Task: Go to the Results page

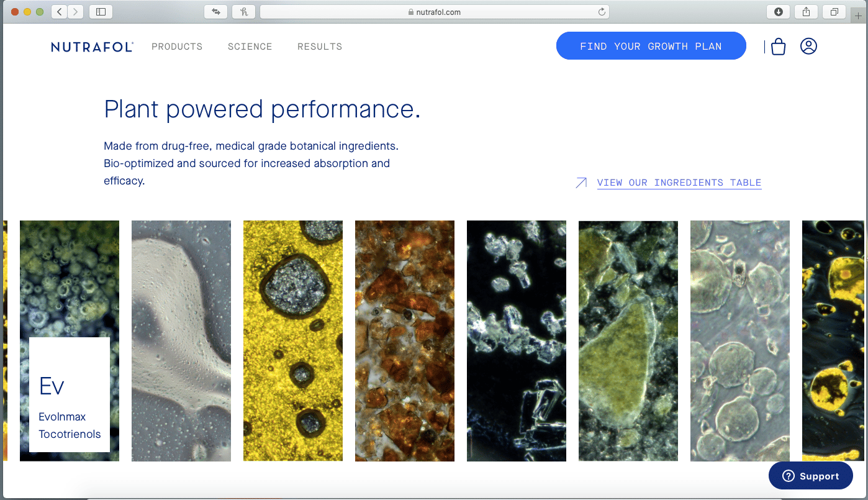Action: point(319,47)
